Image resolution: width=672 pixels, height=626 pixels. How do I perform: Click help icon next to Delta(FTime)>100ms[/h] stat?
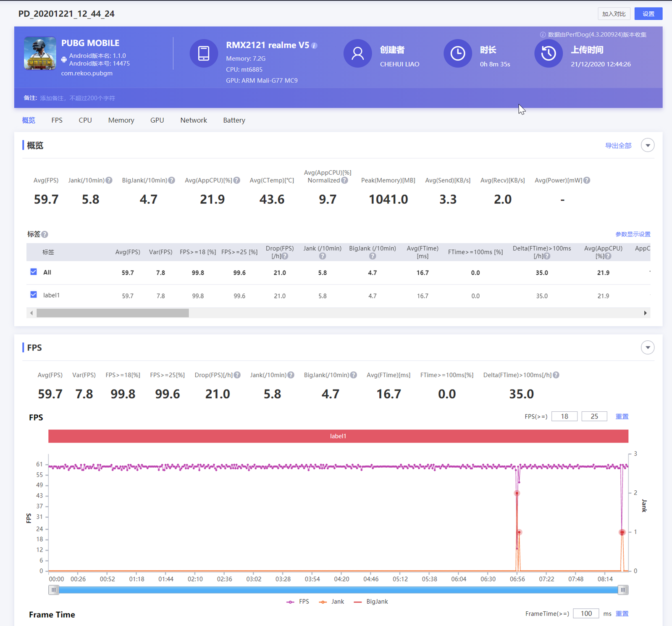coord(556,375)
